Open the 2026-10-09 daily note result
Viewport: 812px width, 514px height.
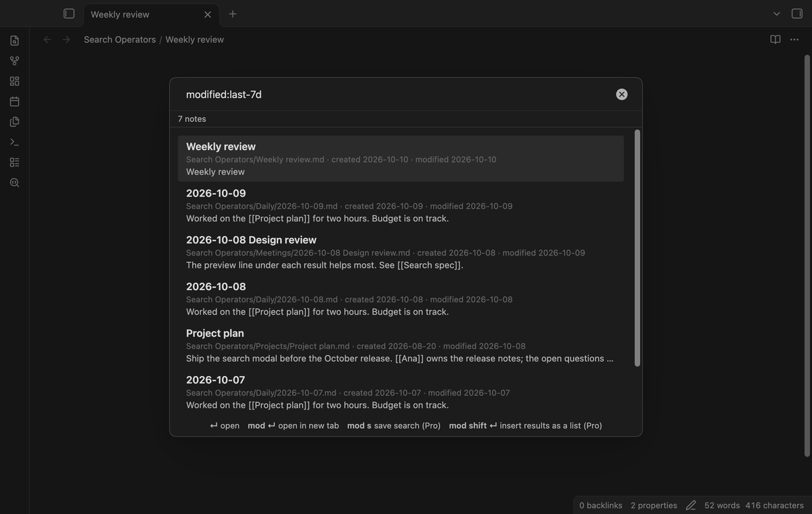click(401, 205)
